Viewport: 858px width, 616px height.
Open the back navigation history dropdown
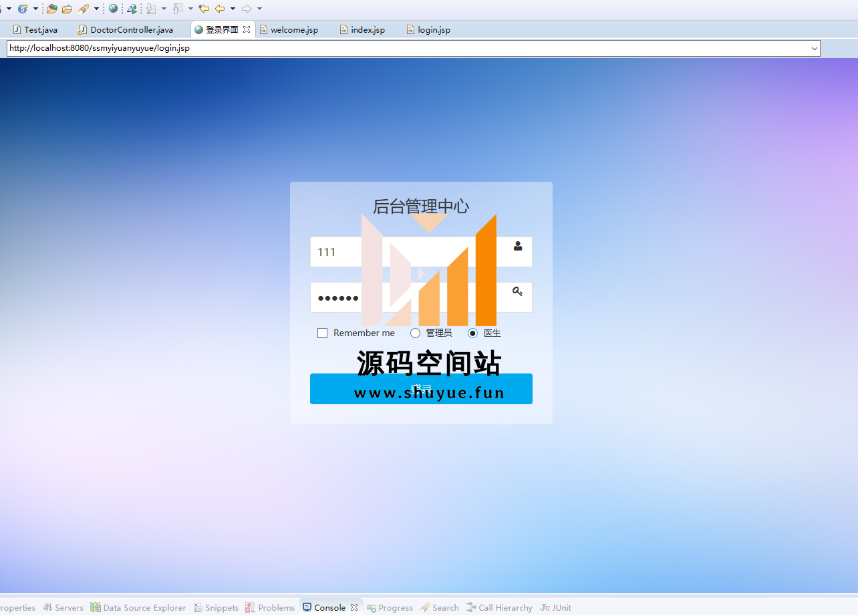[x=233, y=9]
